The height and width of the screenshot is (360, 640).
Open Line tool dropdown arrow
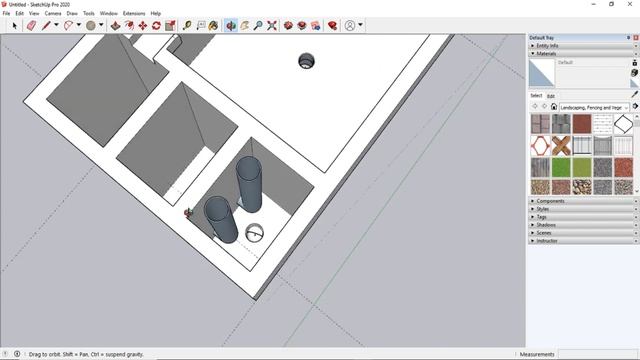click(56, 25)
